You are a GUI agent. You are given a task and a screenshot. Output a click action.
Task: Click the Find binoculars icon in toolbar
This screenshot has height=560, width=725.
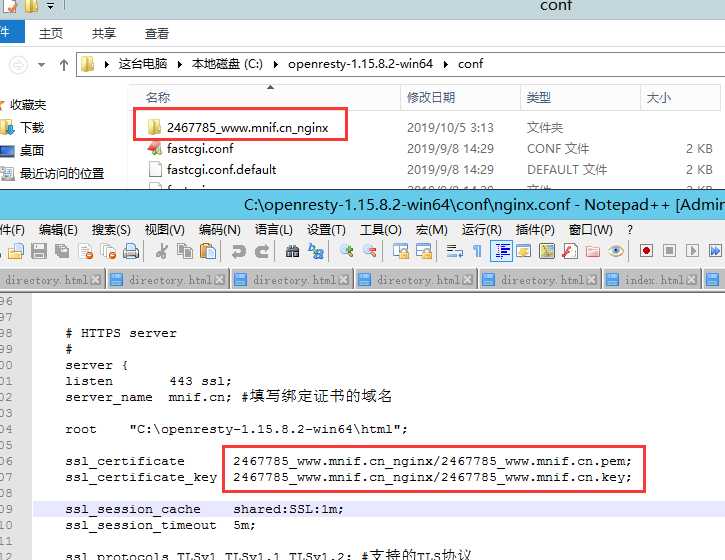pyautogui.click(x=292, y=251)
